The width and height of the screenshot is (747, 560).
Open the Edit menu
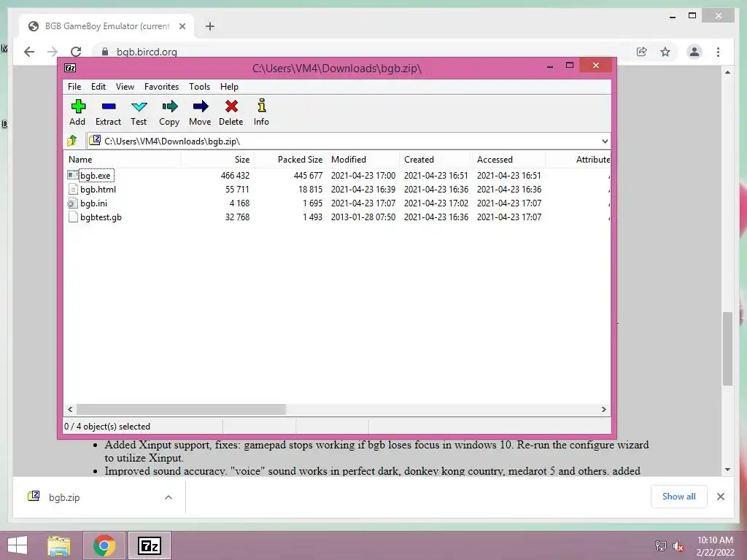tap(98, 87)
